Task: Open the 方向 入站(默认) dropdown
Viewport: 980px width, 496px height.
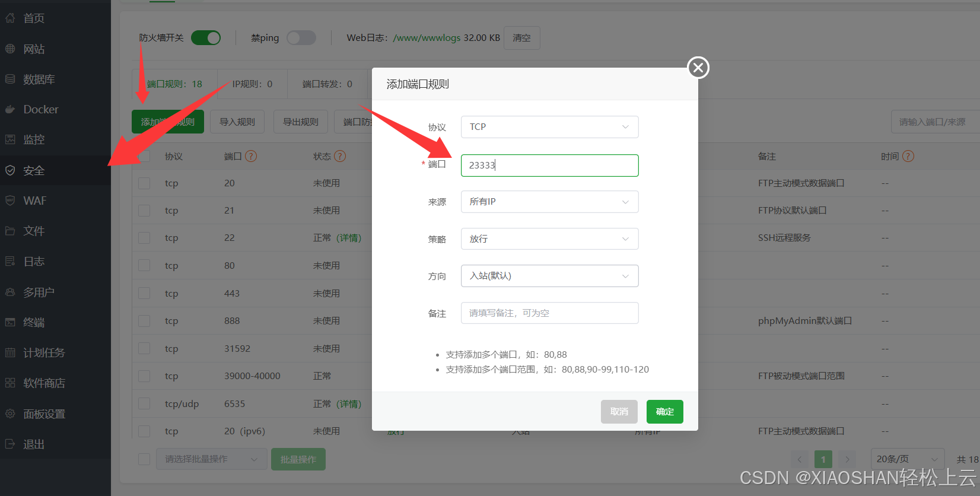Action: point(549,276)
